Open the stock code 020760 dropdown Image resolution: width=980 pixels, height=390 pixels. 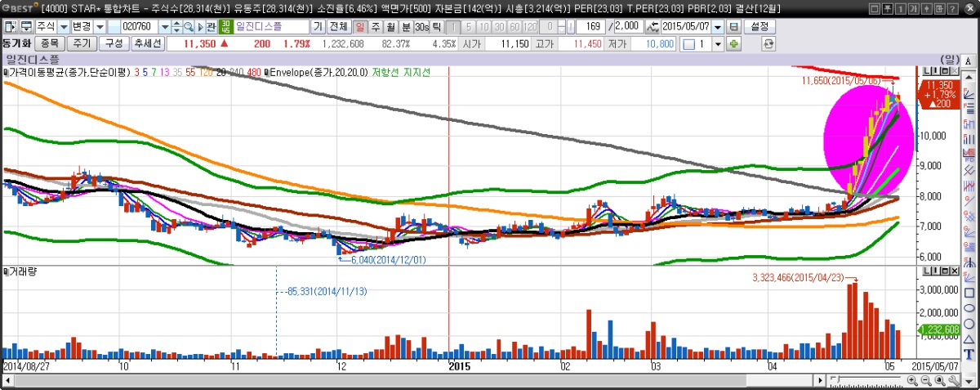pyautogui.click(x=164, y=27)
